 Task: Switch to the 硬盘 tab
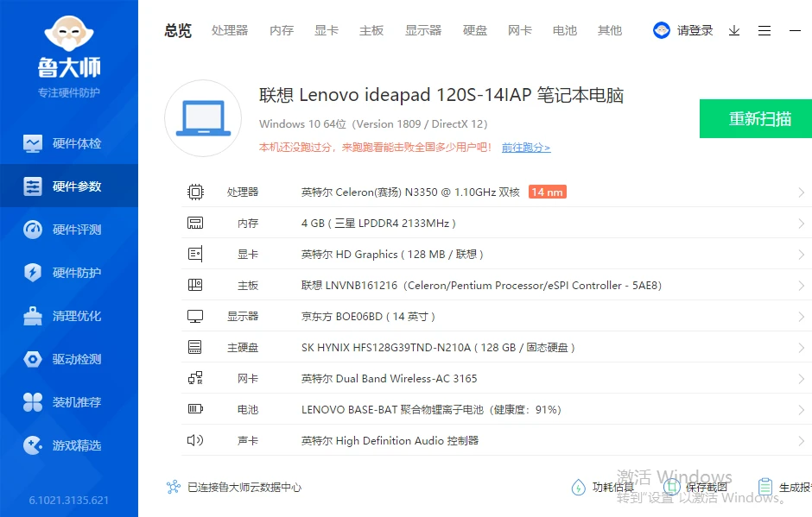click(x=475, y=30)
